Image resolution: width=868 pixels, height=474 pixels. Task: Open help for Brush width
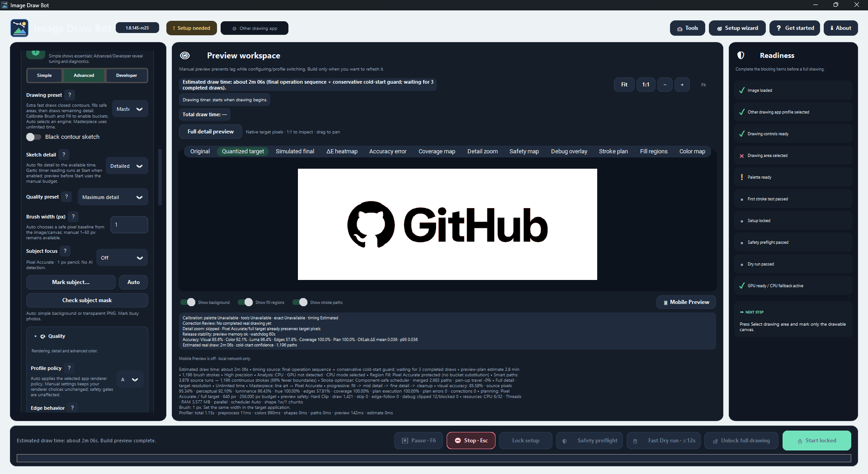pyautogui.click(x=73, y=217)
